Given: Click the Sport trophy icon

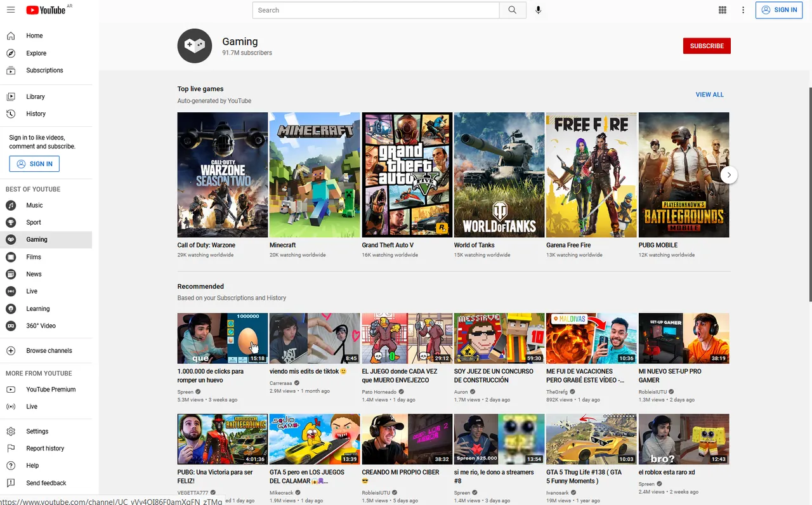Looking at the screenshot, I should click(11, 222).
